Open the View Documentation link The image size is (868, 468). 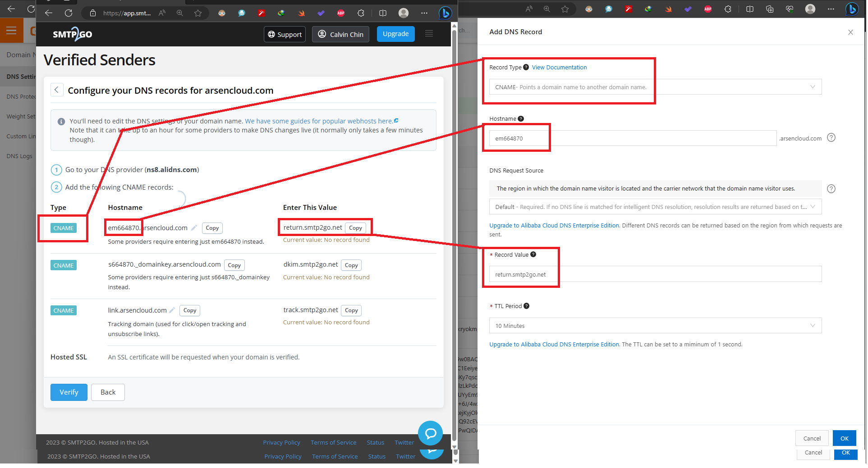(x=559, y=67)
